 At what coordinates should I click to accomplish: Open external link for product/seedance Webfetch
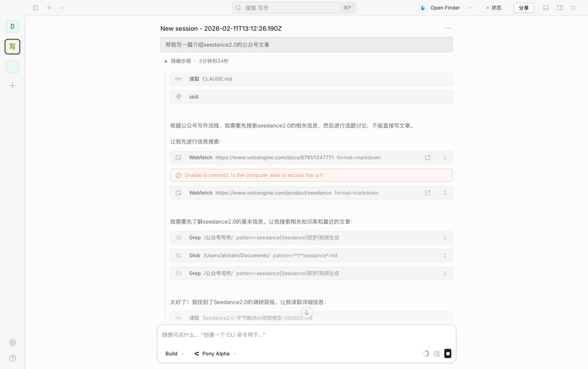(427, 193)
